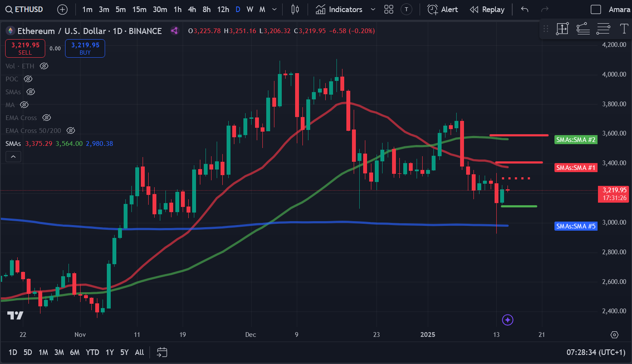Set the date range to 1D
The height and width of the screenshot is (364, 632).
coord(13,352)
